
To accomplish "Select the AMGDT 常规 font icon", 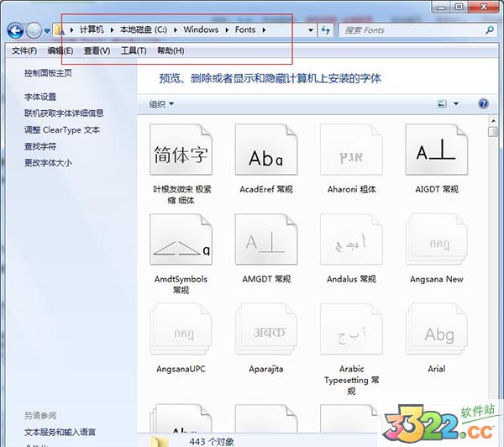I will coord(266,239).
